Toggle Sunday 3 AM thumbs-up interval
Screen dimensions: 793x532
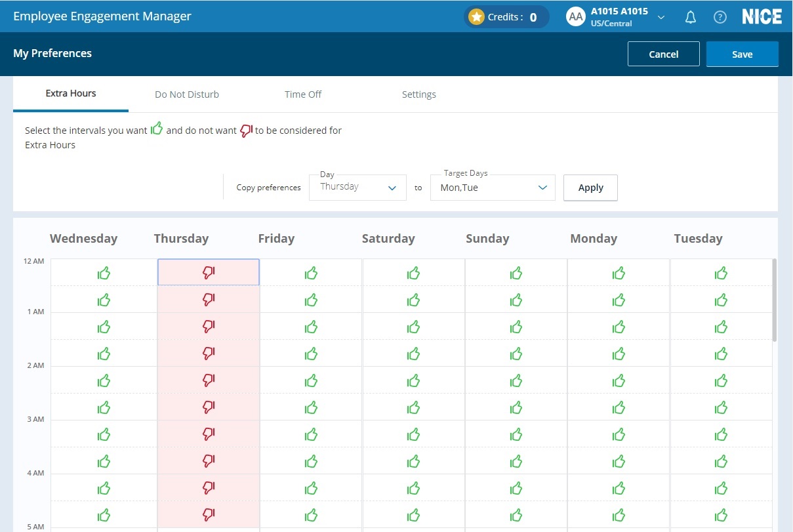(516, 434)
